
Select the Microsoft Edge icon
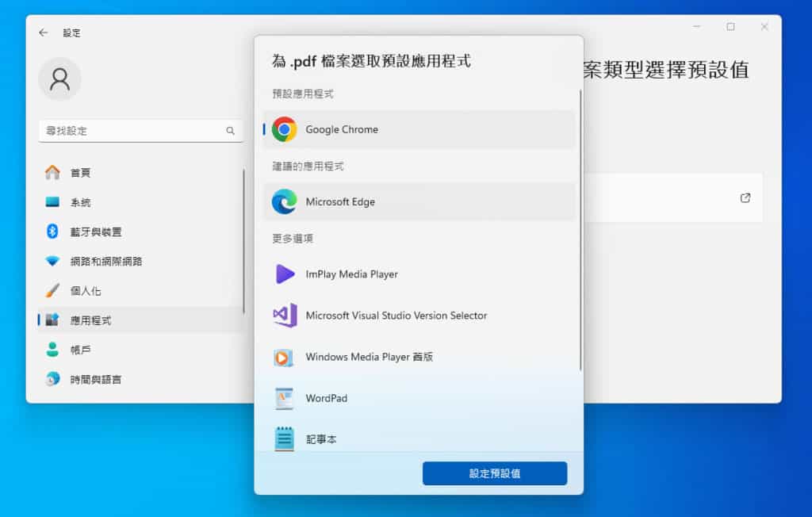[x=285, y=201]
